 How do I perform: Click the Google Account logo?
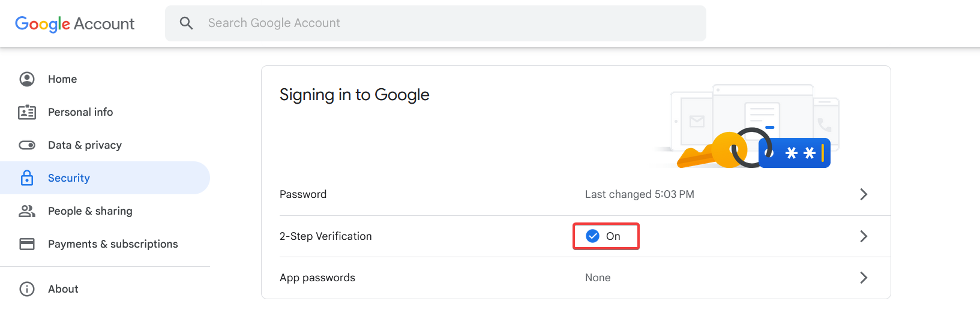click(74, 23)
